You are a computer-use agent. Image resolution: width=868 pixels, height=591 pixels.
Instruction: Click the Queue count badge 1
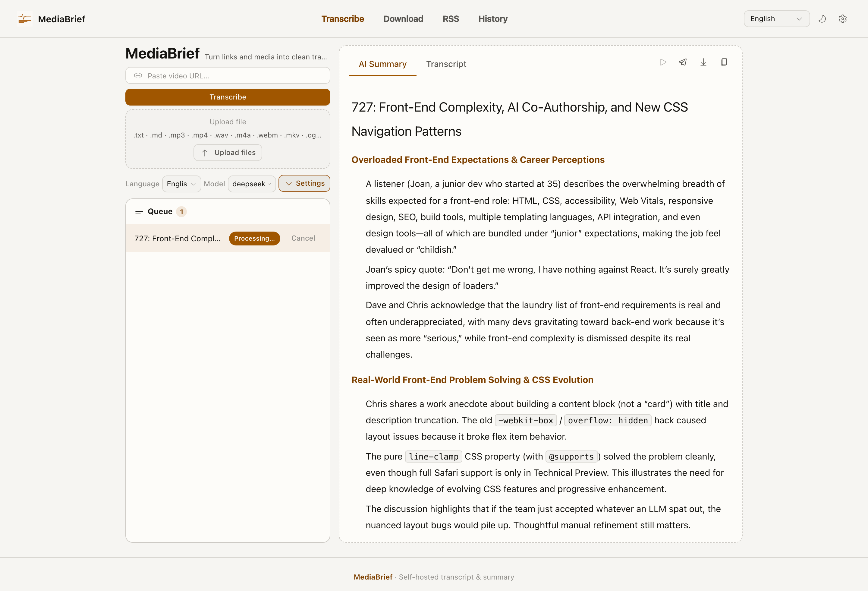click(x=181, y=211)
